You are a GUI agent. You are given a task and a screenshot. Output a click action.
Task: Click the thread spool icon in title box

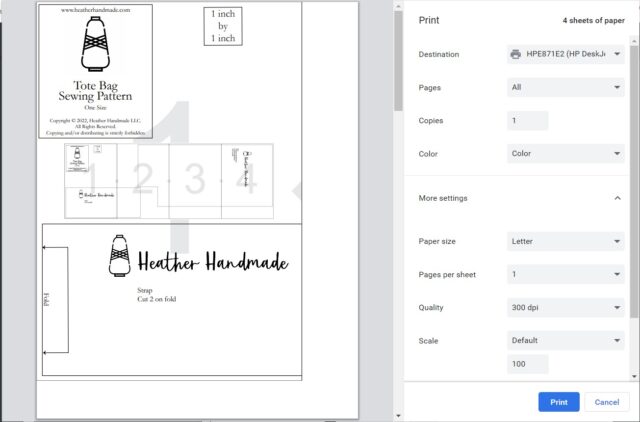click(96, 44)
